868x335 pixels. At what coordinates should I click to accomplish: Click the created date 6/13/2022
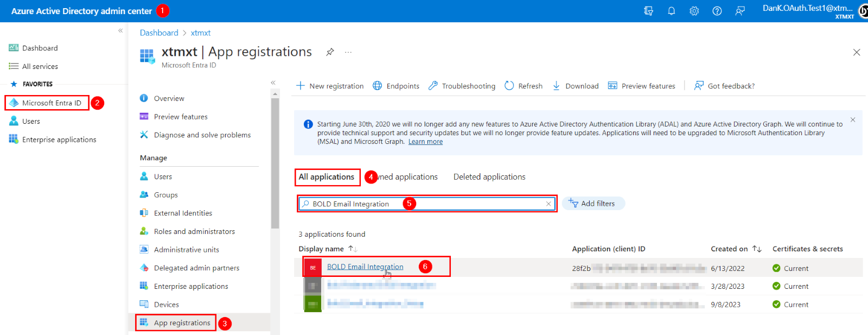(727, 268)
